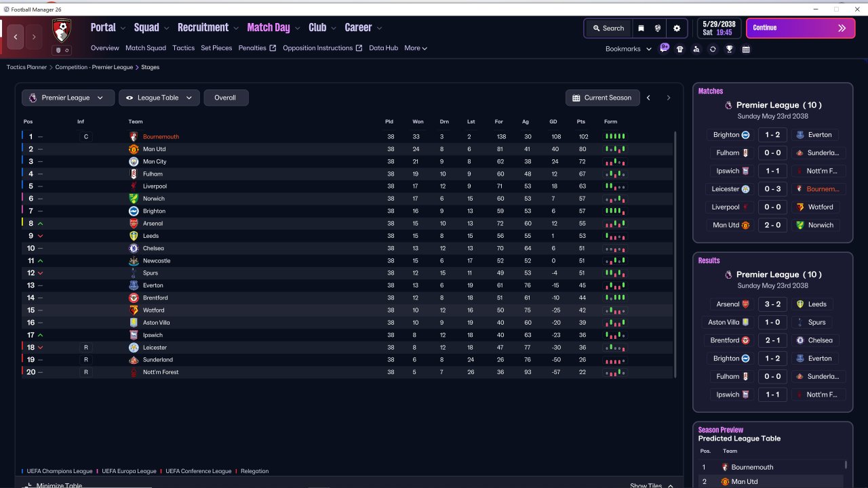The image size is (868, 488).
Task: Expand the More submenu
Action: (416, 48)
